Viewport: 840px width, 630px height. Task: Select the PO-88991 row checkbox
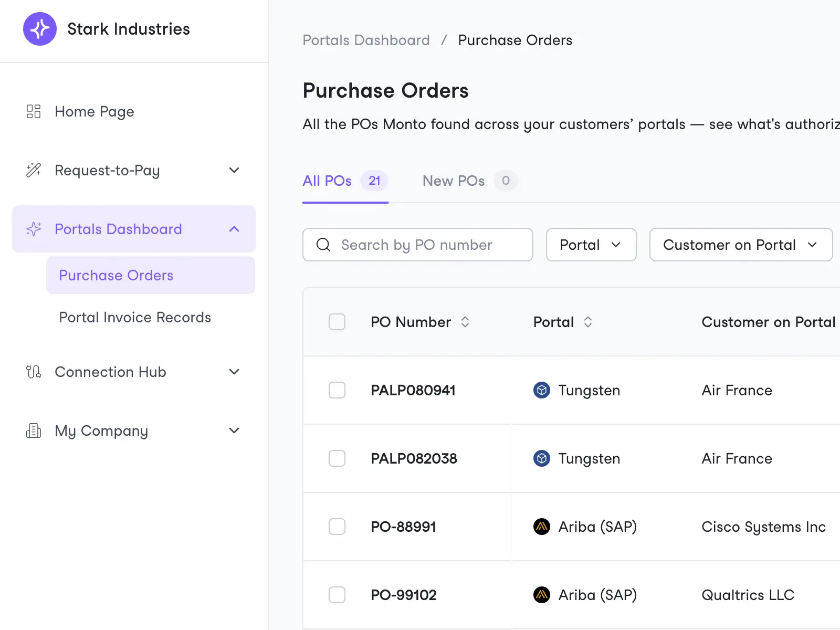[337, 527]
